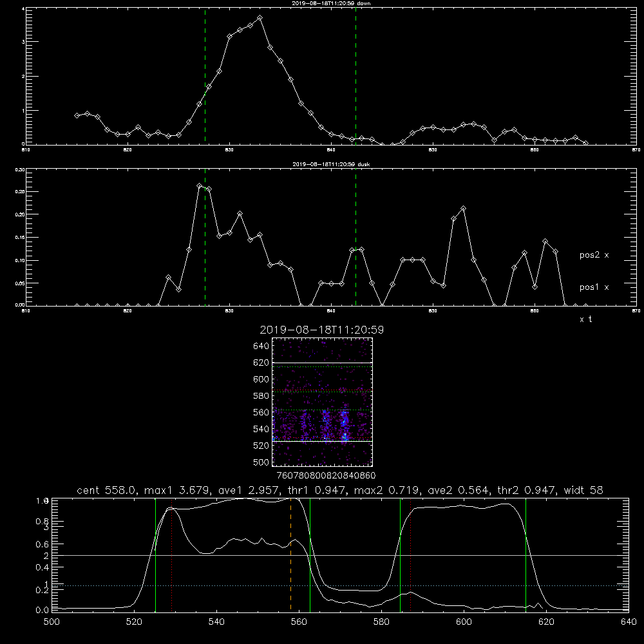
Task: Click the rightmost solid green line in profile plot
Action: [526, 555]
